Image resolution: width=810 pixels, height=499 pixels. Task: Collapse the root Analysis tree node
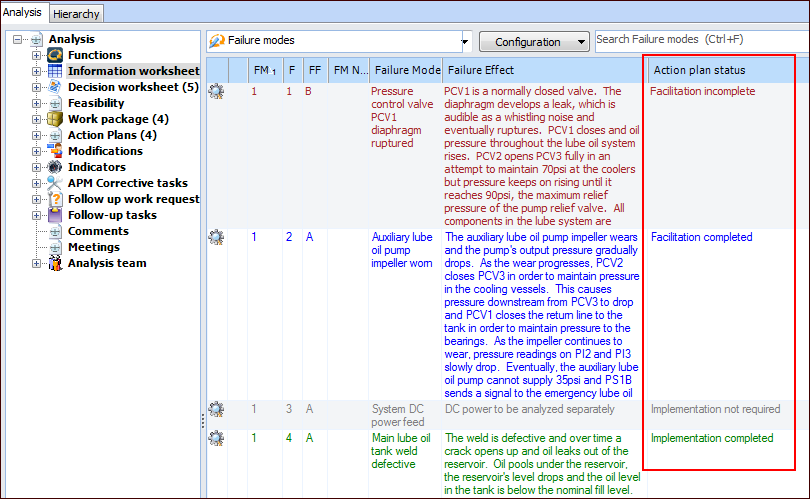click(x=18, y=39)
